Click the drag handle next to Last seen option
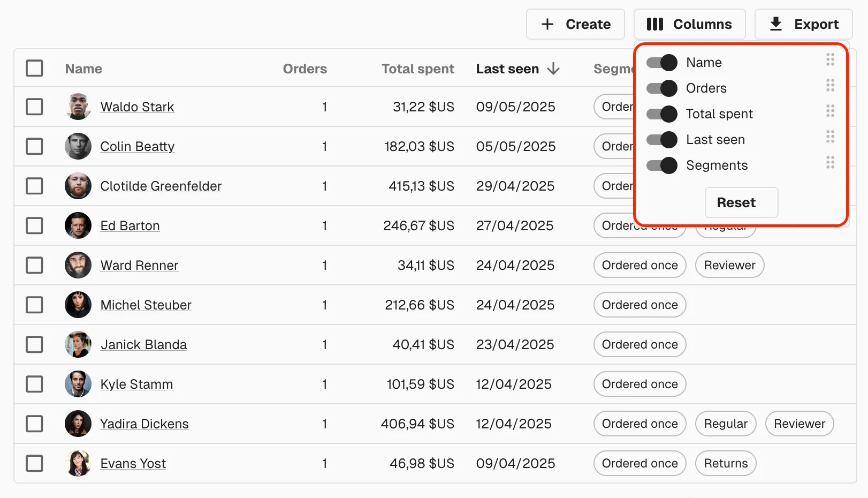 click(830, 137)
